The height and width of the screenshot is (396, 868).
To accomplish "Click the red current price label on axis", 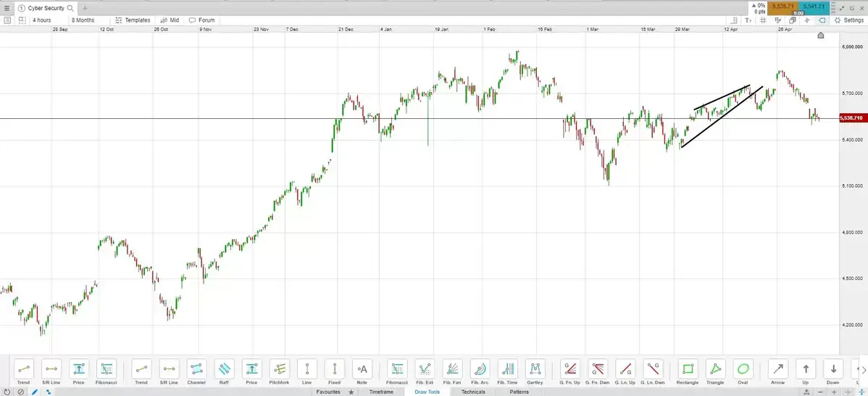I will tap(851, 118).
